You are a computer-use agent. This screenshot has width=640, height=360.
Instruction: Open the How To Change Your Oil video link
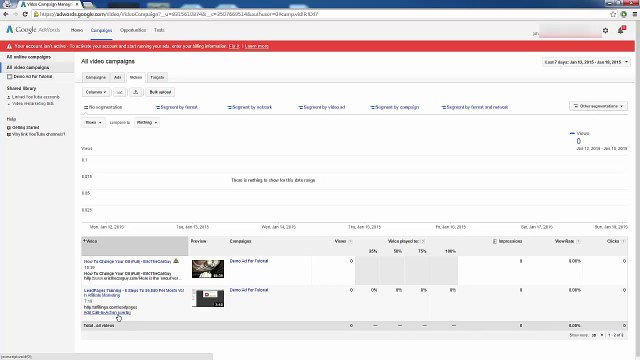pyautogui.click(x=128, y=261)
